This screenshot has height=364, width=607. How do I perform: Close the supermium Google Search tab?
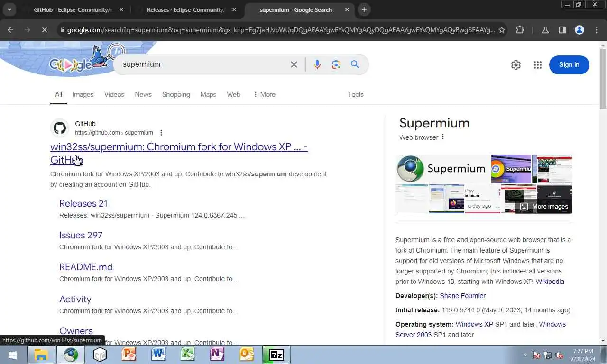pyautogui.click(x=347, y=9)
